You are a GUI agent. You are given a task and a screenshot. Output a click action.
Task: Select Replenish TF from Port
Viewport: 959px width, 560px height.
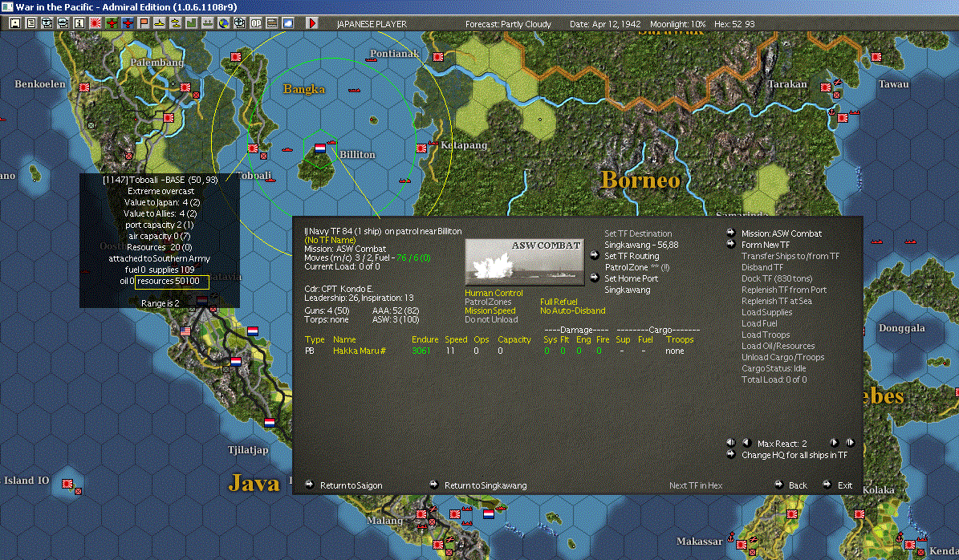click(783, 290)
